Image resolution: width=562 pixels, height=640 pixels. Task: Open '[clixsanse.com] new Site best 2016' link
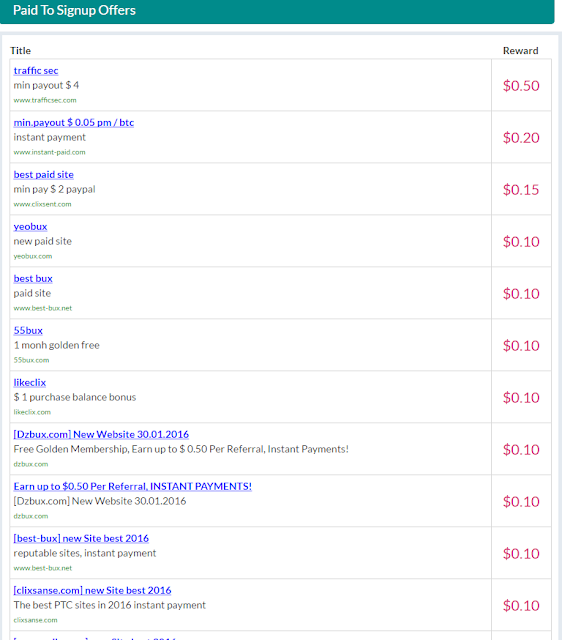tap(92, 590)
